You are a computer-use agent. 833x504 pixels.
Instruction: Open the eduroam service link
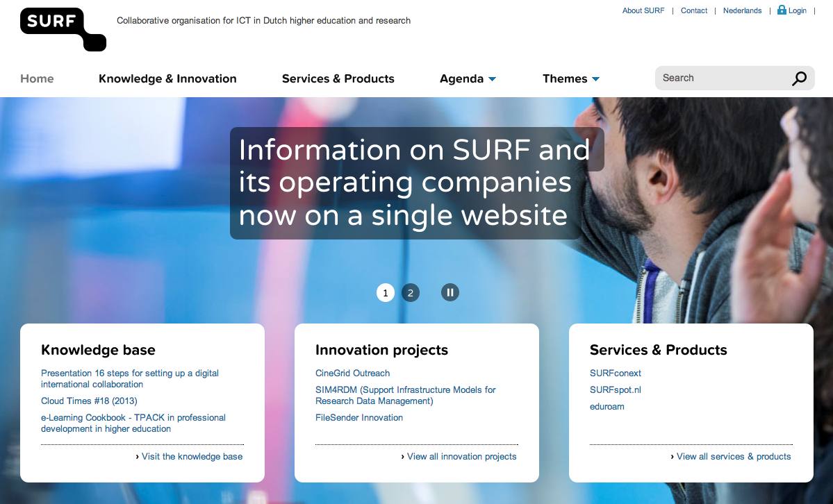pos(607,407)
